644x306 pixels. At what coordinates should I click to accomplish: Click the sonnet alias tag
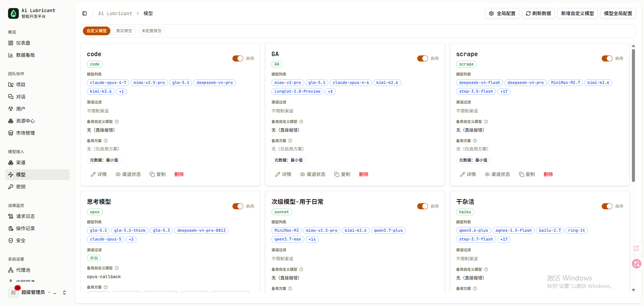pos(282,212)
